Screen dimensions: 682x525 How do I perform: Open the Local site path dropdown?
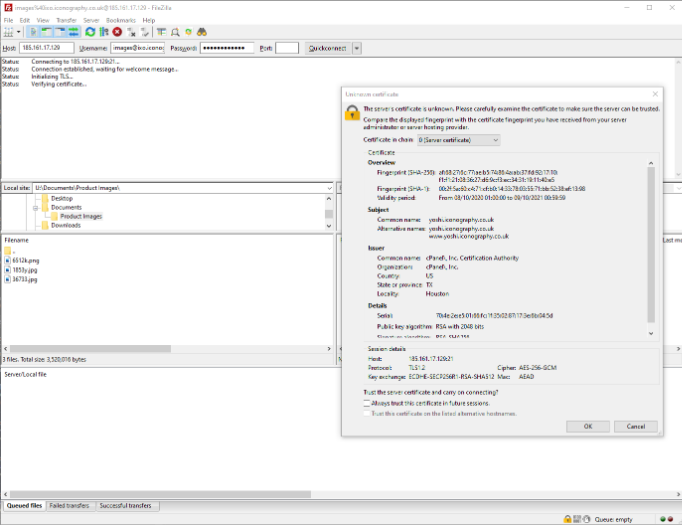331,187
